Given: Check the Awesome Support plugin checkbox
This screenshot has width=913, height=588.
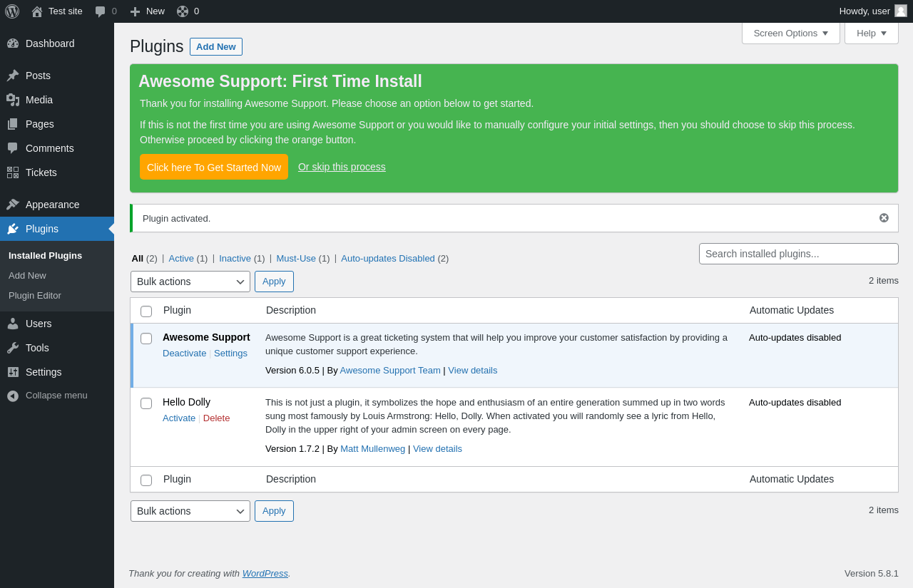Looking at the screenshot, I should [x=146, y=339].
